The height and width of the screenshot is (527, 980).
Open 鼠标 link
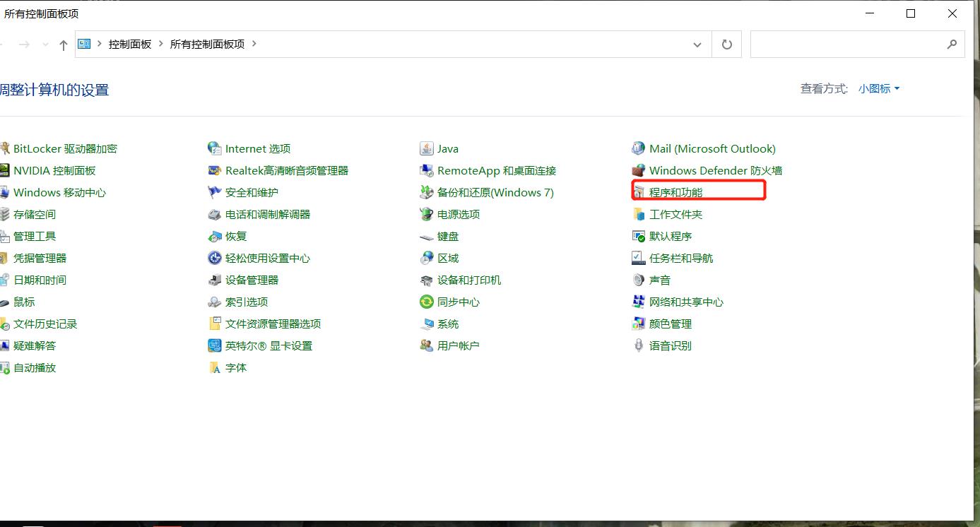(24, 302)
